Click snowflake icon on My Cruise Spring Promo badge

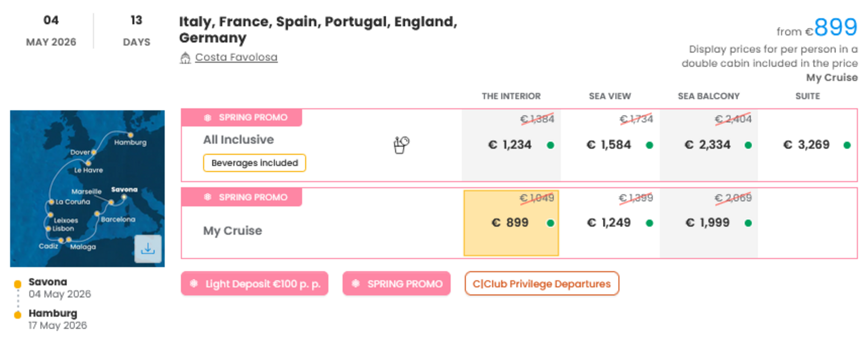click(209, 197)
